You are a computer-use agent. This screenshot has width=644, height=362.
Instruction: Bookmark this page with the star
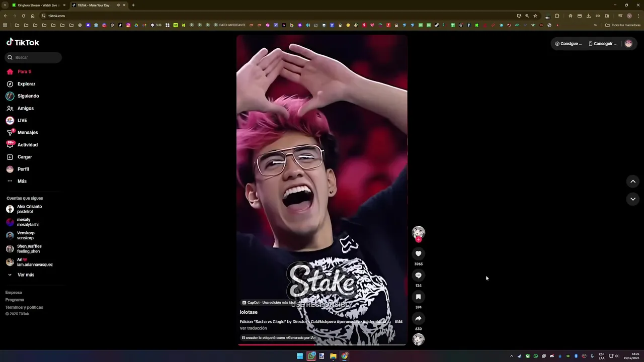click(535, 16)
